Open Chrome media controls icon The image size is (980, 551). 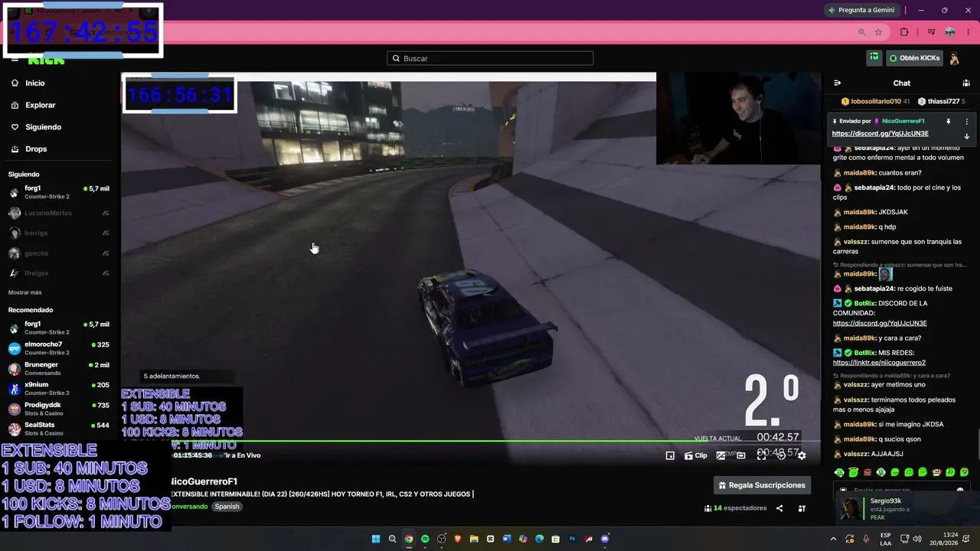[x=931, y=32]
